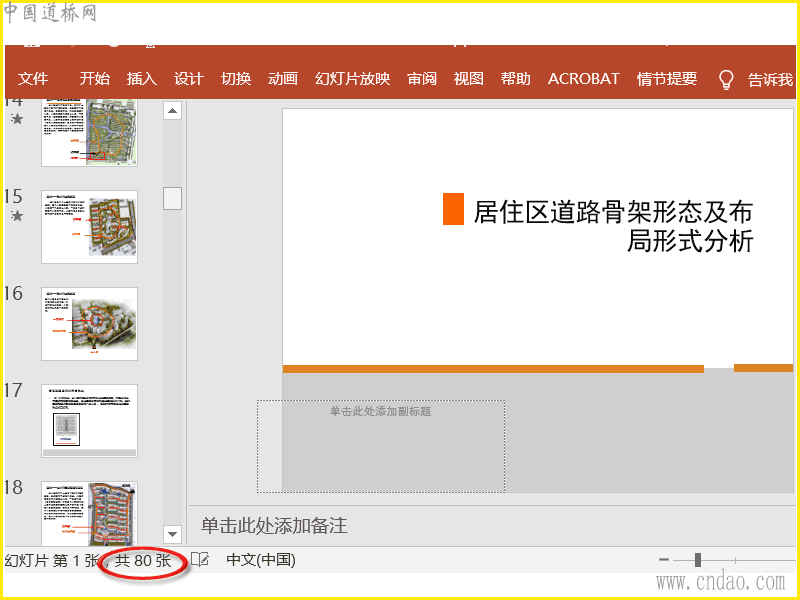The height and width of the screenshot is (600, 800).
Task: Select the 设计 ribbon tab
Action: tap(188, 79)
